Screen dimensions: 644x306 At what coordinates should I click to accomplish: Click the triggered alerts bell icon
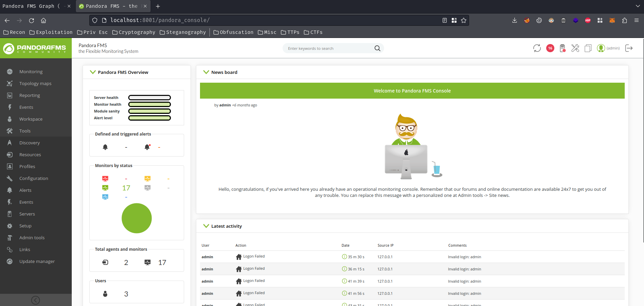[147, 147]
